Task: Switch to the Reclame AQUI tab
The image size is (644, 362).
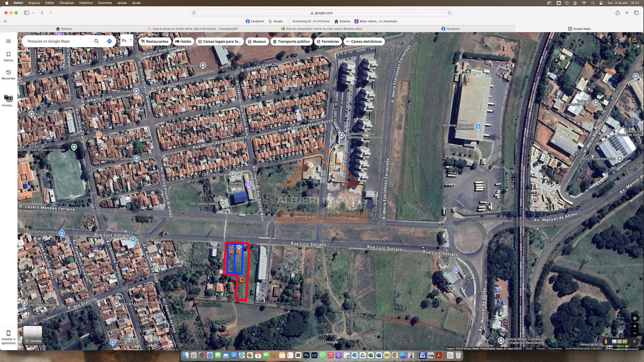Action: [x=321, y=29]
